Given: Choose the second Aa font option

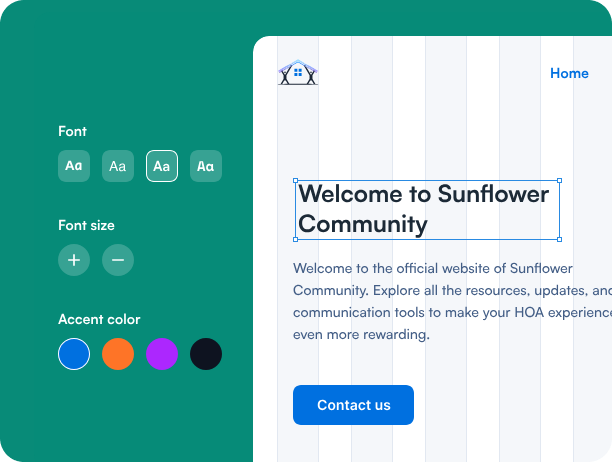Looking at the screenshot, I should coord(118,166).
